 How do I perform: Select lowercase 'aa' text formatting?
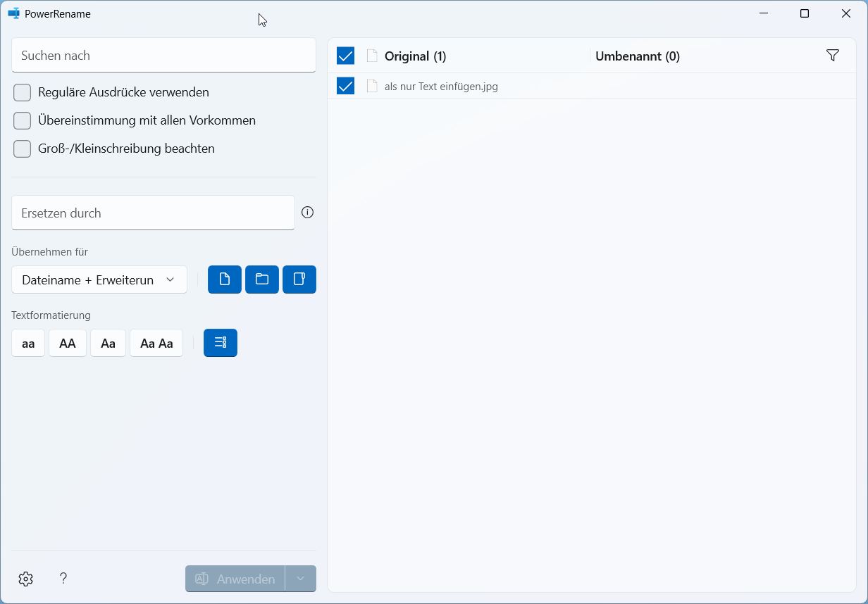click(x=28, y=343)
